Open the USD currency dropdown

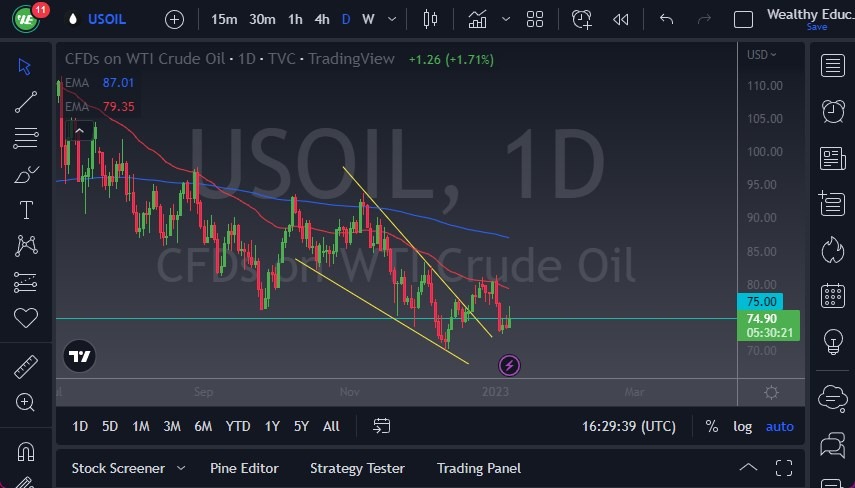[x=761, y=55]
